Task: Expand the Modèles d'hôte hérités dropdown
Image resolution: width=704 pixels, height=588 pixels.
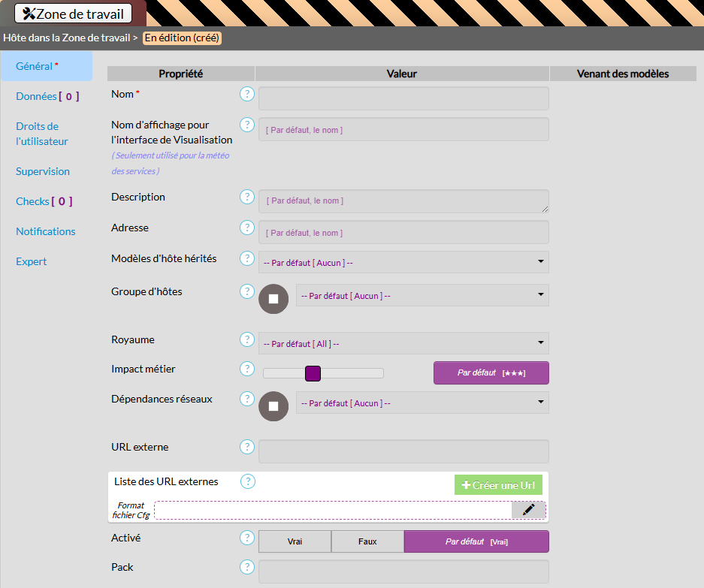Action: pos(403,262)
